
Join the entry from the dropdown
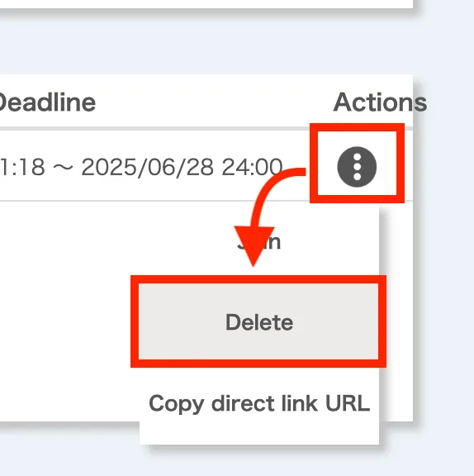[259, 242]
